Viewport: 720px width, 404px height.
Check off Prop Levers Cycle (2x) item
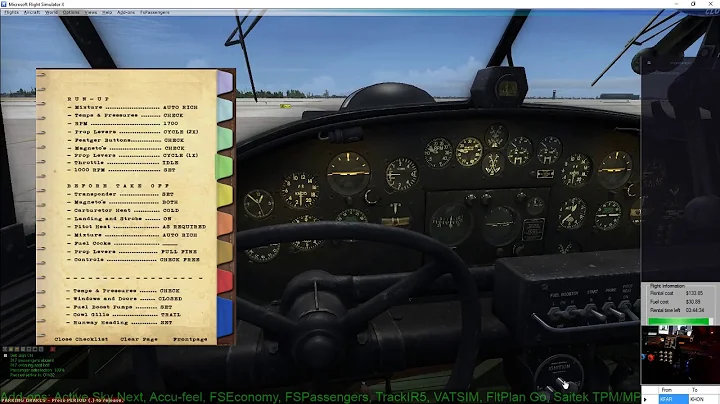click(x=133, y=132)
